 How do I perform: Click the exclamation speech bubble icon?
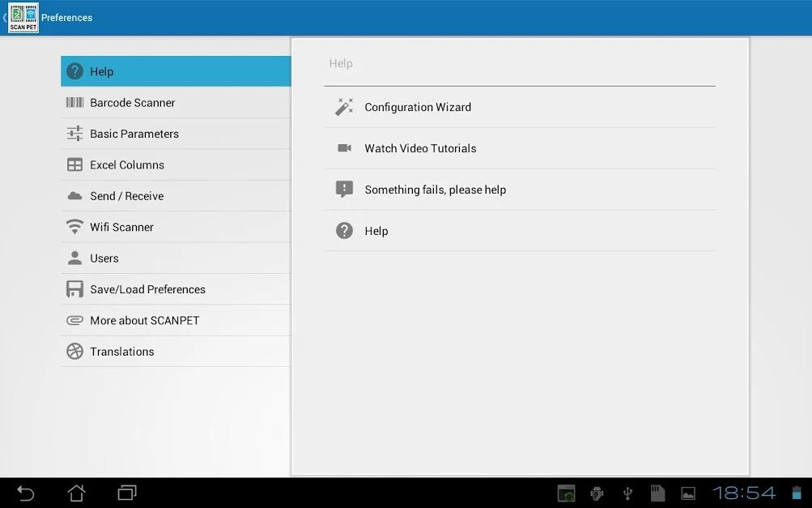344,190
